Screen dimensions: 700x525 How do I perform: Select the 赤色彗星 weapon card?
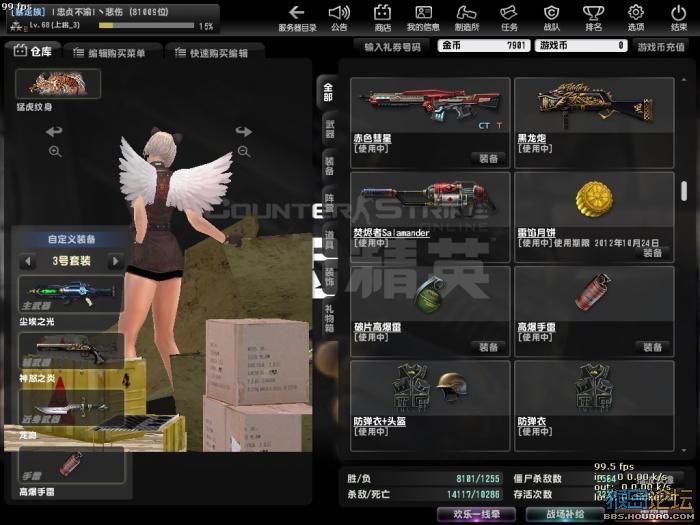click(x=430, y=122)
